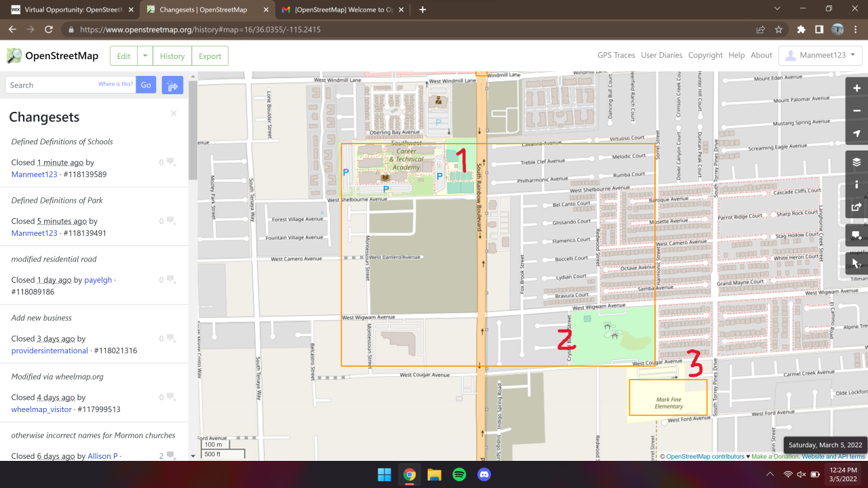Go to User Diaries

(662, 56)
